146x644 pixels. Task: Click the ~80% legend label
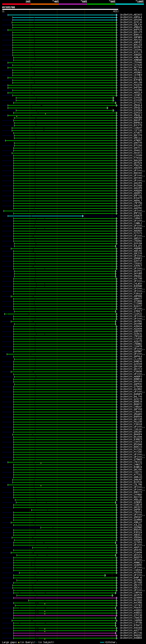(x=112, y=2)
